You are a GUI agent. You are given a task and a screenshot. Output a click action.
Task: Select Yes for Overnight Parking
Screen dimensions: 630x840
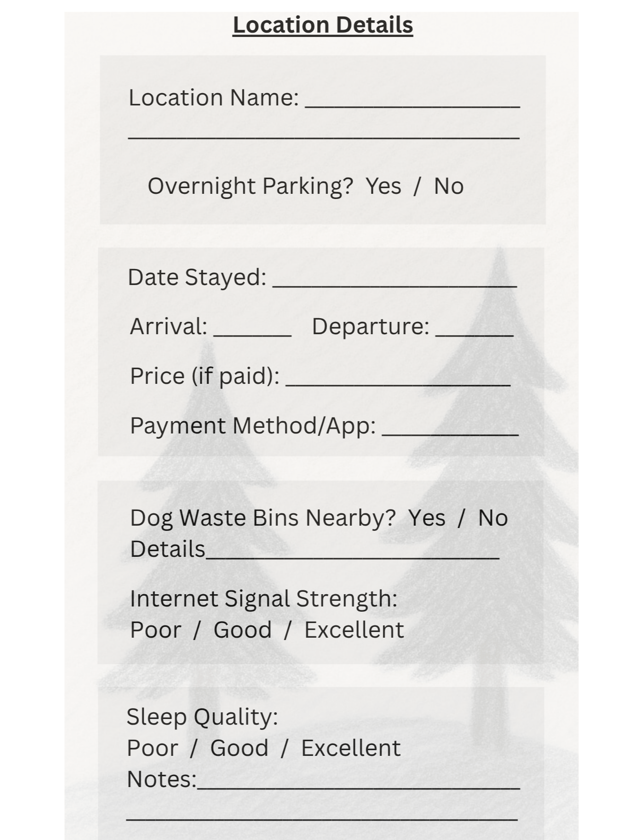pyautogui.click(x=383, y=186)
